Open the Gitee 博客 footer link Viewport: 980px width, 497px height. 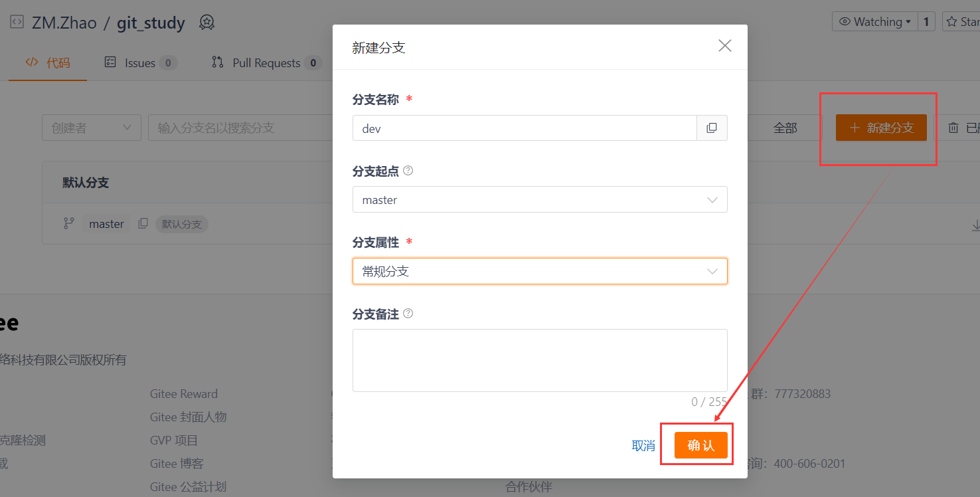[x=177, y=464]
